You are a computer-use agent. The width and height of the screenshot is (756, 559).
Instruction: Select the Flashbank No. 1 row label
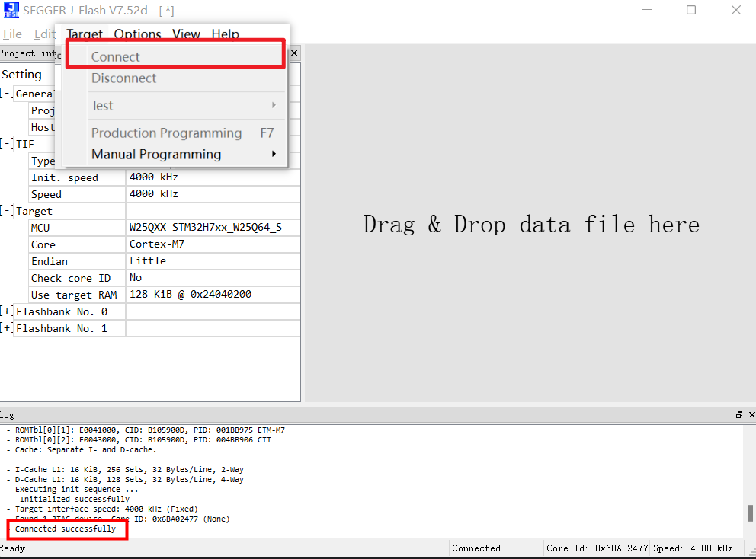(62, 329)
